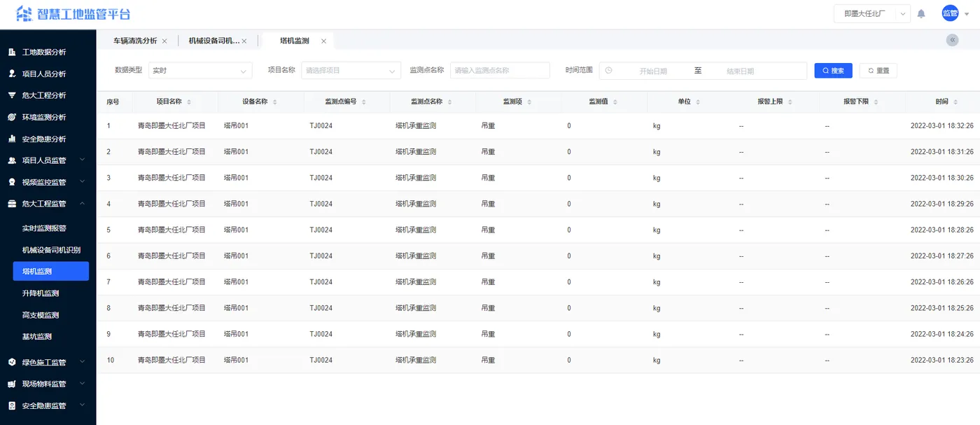This screenshot has width=980, height=425.
Task: Sort by 报警下限 column sort arrows
Action: (x=876, y=102)
